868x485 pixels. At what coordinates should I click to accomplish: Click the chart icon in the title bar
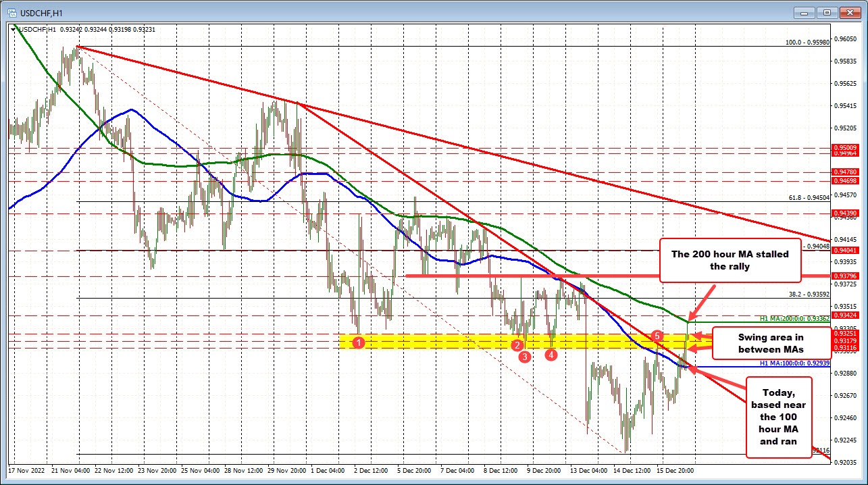[13, 11]
